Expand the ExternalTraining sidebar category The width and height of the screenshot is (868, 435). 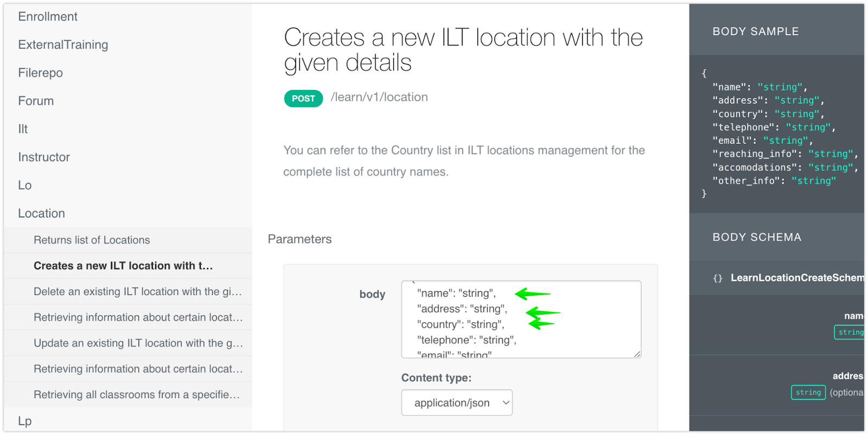coord(63,45)
